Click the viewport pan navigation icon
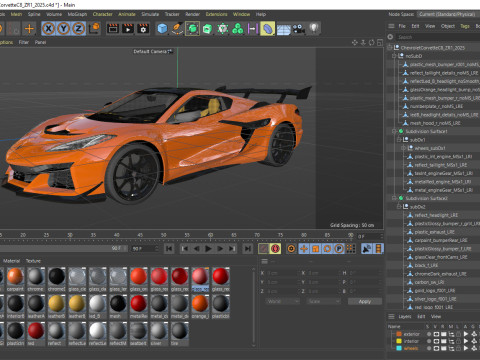The image size is (480, 360). tap(355, 43)
